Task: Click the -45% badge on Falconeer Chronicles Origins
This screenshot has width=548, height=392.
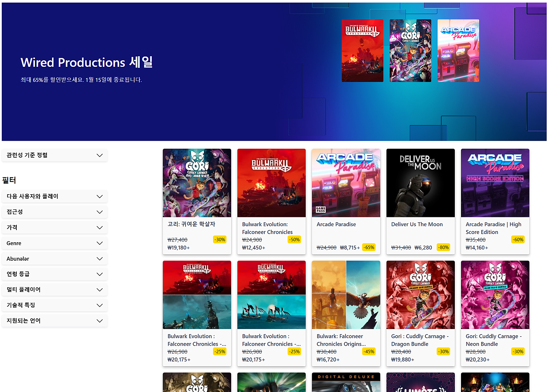Action: click(x=369, y=352)
